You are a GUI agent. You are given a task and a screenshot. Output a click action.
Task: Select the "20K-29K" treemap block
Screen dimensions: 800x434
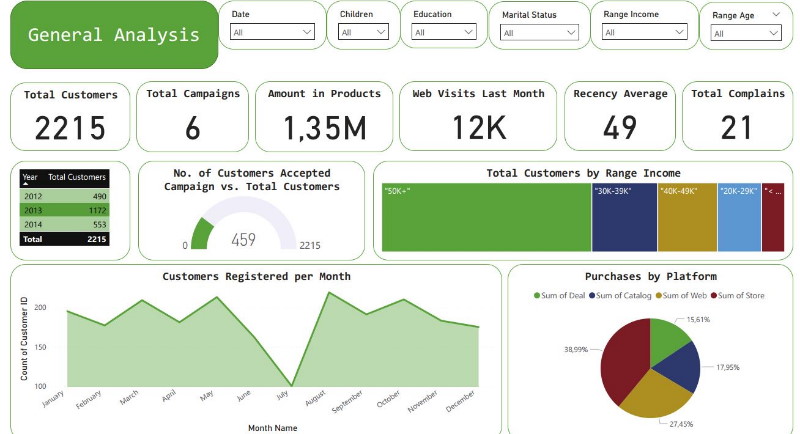739,217
